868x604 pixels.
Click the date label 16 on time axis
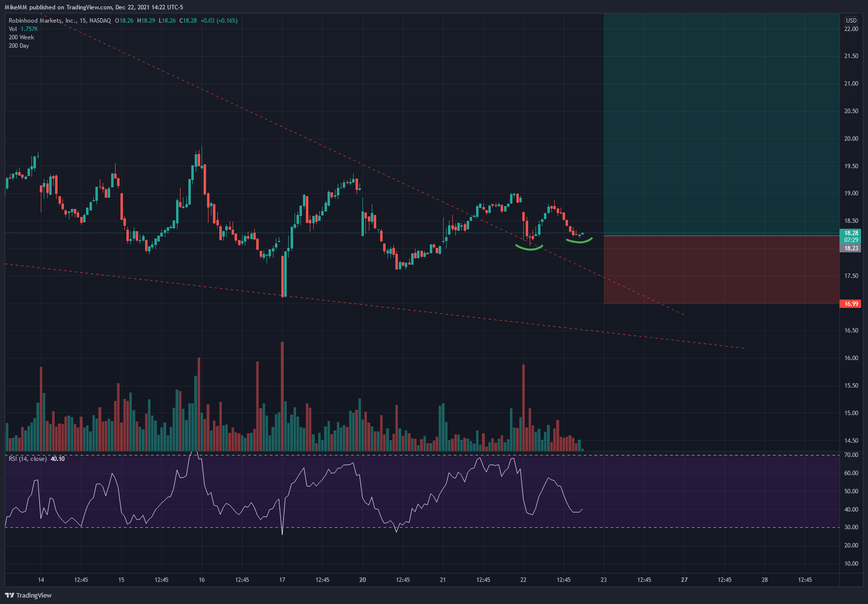pos(202,580)
